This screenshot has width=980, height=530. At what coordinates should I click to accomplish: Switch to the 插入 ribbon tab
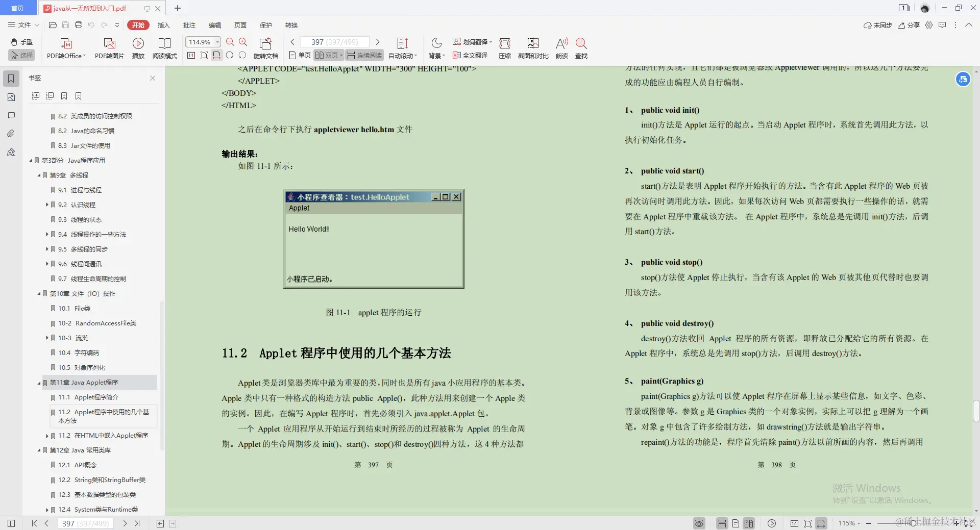[x=163, y=25]
